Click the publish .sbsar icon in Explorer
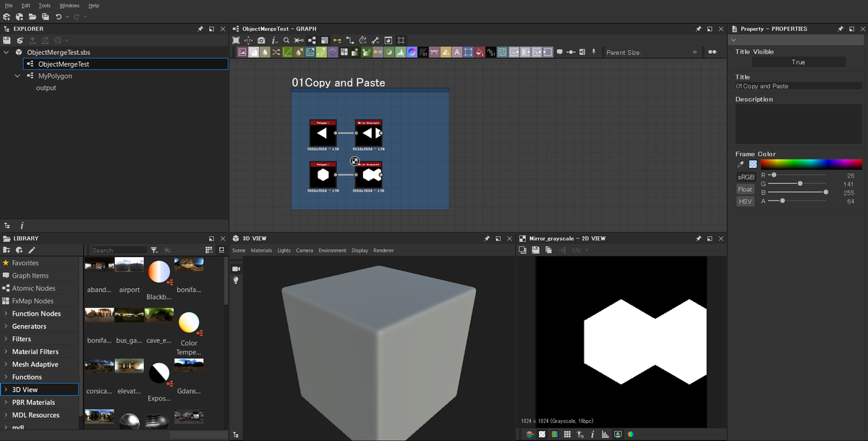868x441 pixels. (20, 40)
